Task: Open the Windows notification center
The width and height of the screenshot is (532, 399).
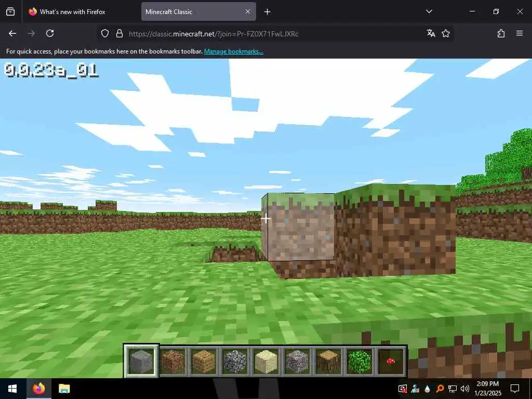Action: pyautogui.click(x=515, y=389)
